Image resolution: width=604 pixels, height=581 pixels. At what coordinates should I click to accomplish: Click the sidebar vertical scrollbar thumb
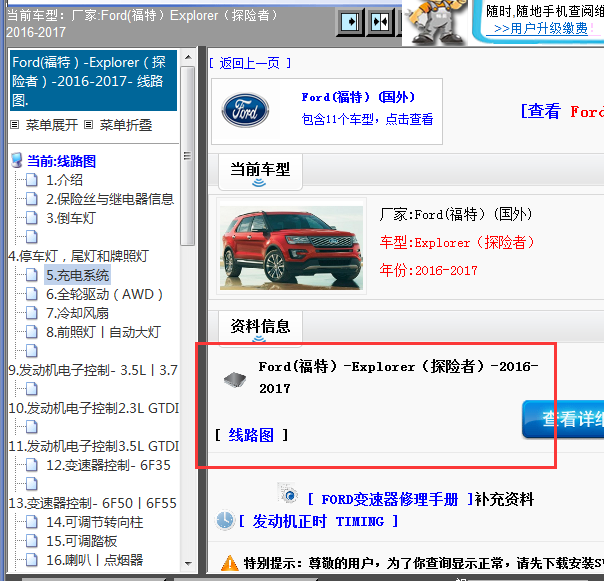point(188,156)
